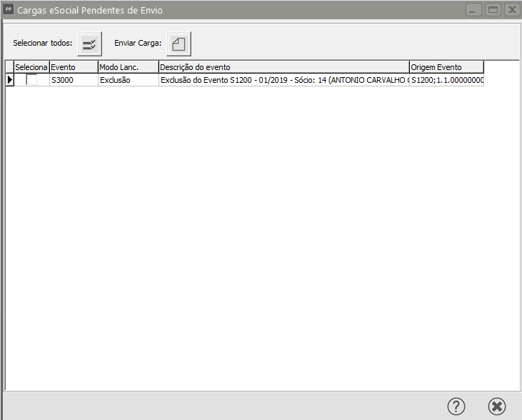Click the PP application icon in title bar

tap(9, 10)
